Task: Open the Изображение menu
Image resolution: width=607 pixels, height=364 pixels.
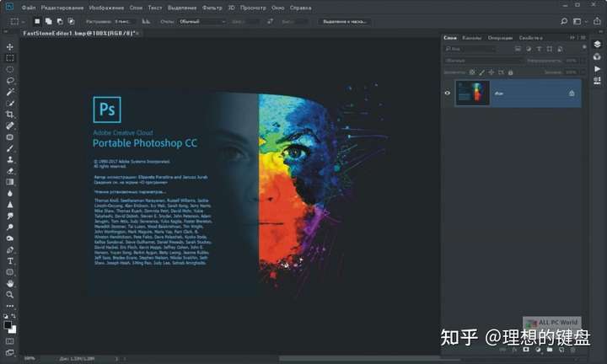Action: tap(106, 8)
